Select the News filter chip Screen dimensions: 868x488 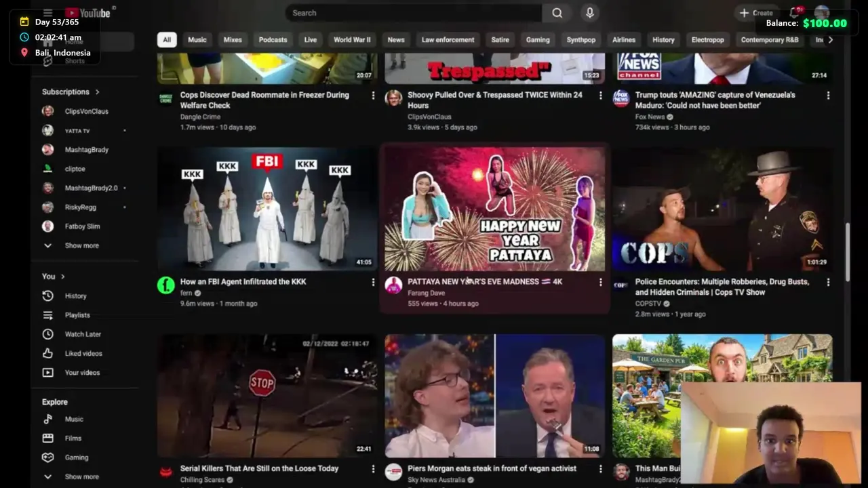pyautogui.click(x=396, y=40)
